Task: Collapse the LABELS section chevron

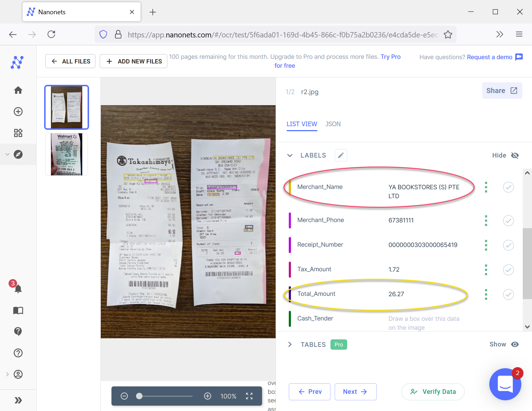Action: coord(290,155)
